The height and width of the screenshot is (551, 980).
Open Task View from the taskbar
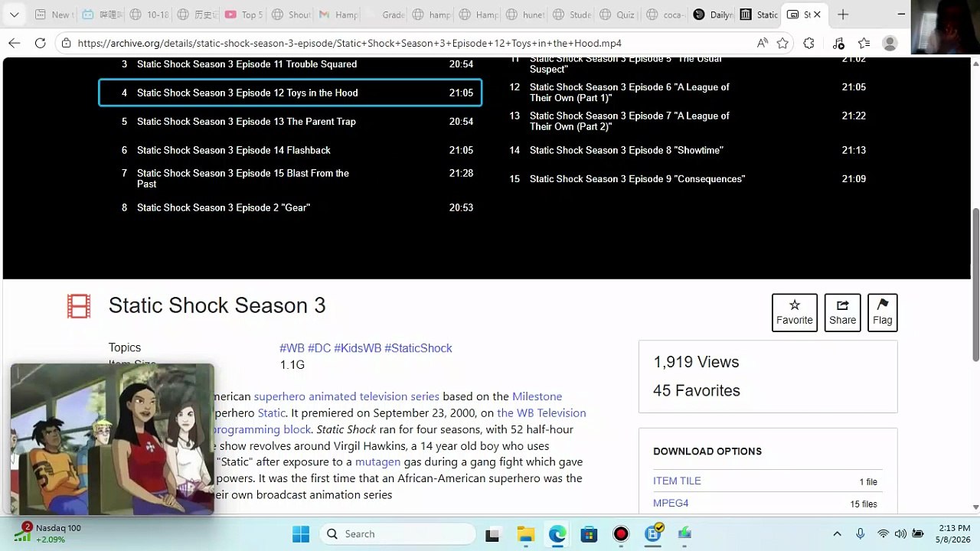[492, 534]
